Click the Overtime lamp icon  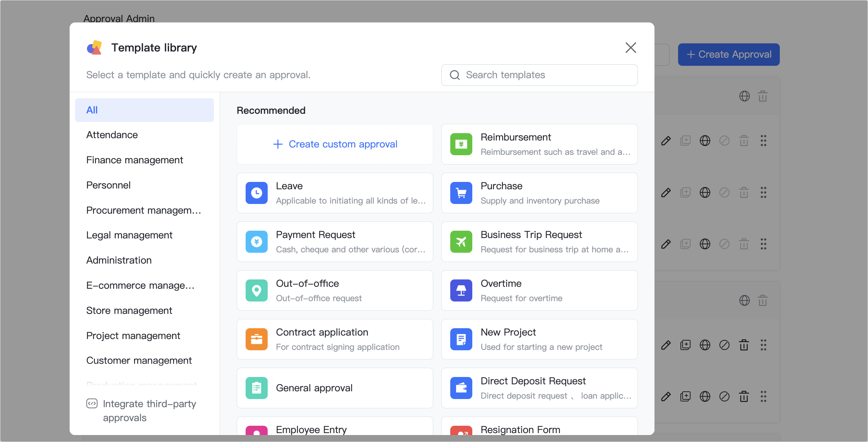click(461, 290)
